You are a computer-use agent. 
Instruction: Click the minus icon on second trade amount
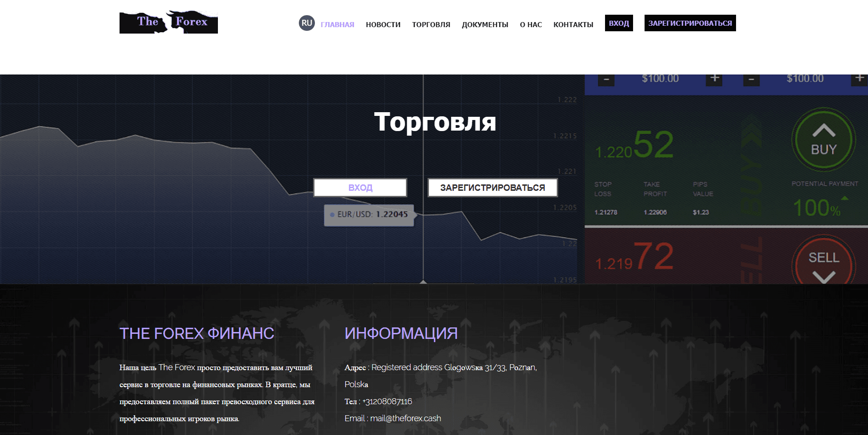point(751,78)
